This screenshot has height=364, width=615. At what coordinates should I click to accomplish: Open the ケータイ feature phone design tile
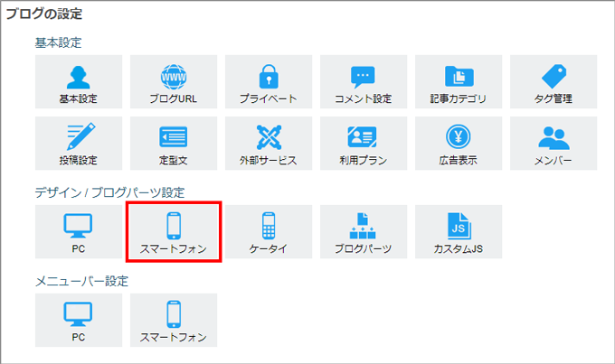pos(269,231)
